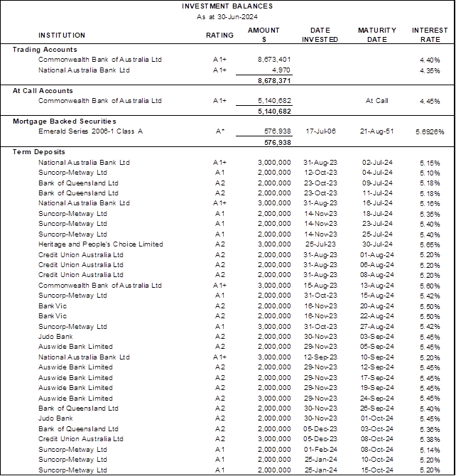Viewport: 456px width, 476px height.
Task: Select 'Emerald Series 2006-1 Class A'
Action: (x=90, y=131)
